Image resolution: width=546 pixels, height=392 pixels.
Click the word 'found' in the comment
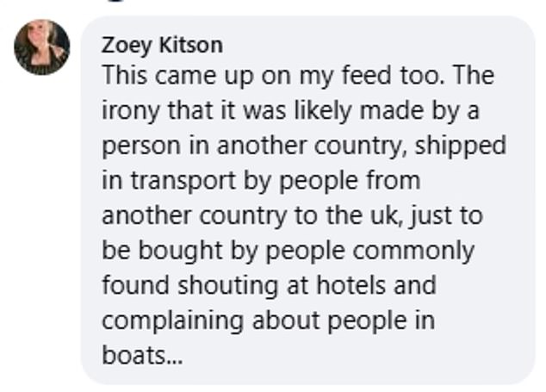click(136, 285)
